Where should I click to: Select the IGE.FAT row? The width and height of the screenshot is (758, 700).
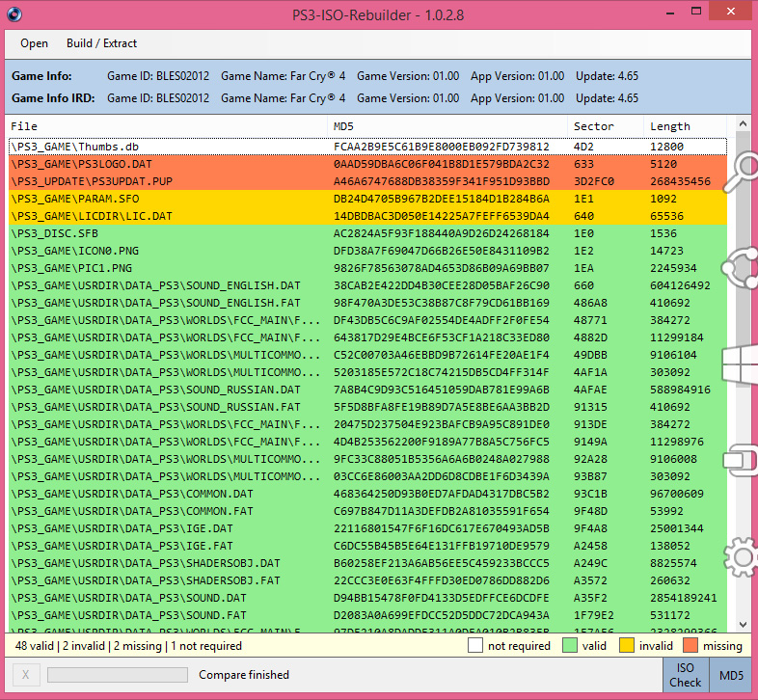367,547
